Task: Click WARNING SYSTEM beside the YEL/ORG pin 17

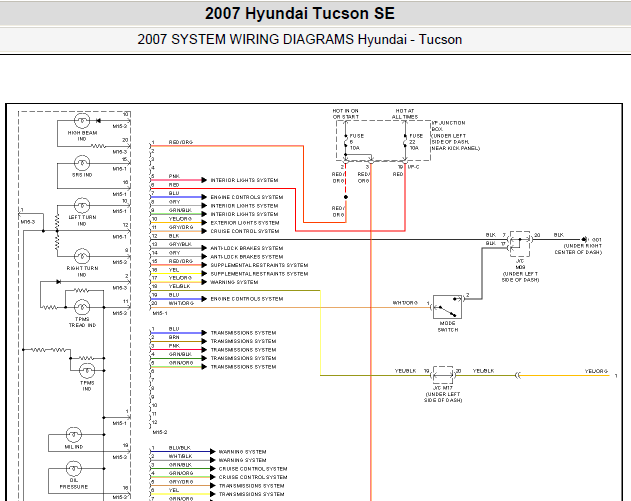Action: click(x=234, y=282)
